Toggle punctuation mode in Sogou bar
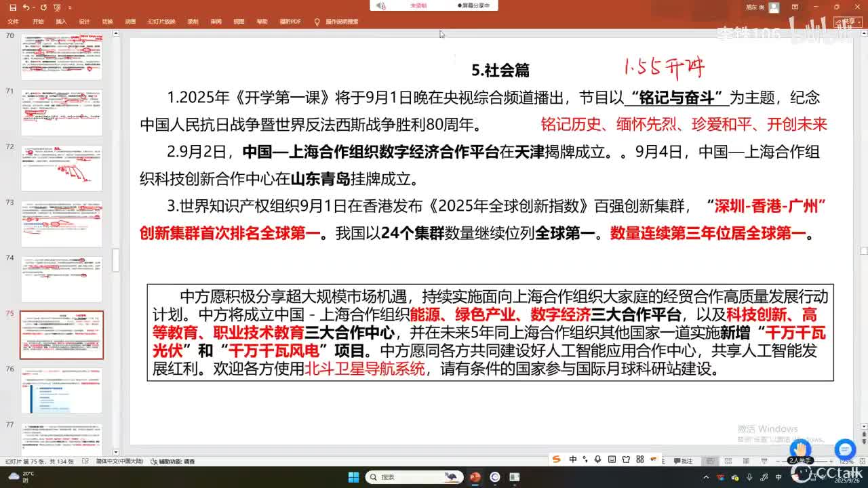This screenshot has width=868, height=488. 585,460
